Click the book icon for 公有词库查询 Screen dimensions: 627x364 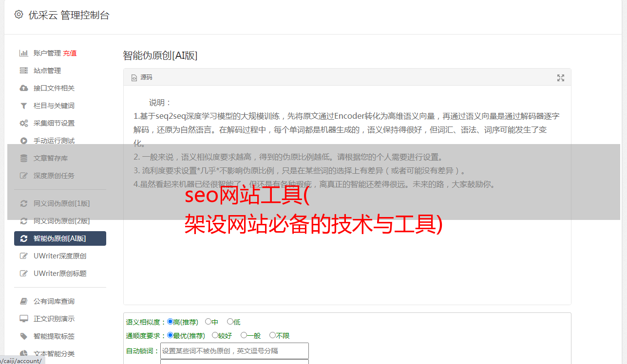(x=23, y=301)
